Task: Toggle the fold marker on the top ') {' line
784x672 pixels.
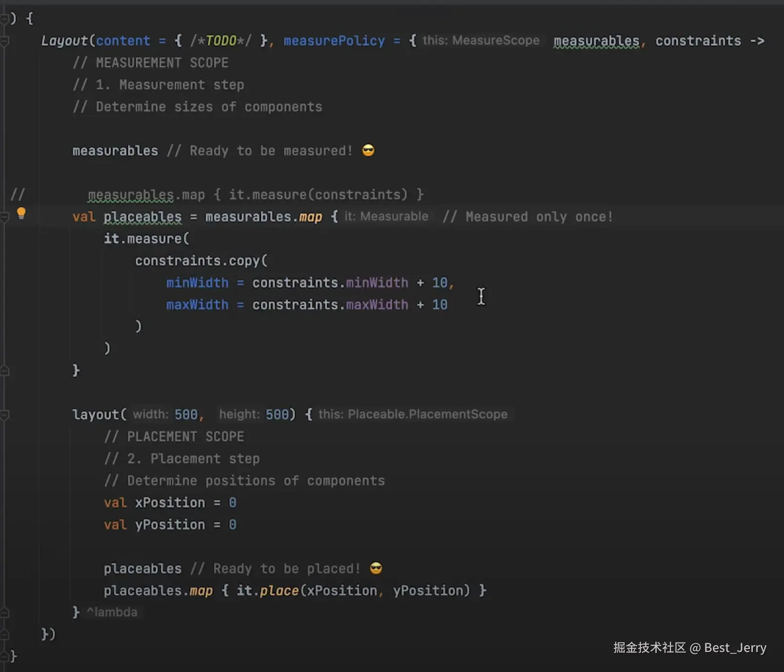Action: (5, 19)
